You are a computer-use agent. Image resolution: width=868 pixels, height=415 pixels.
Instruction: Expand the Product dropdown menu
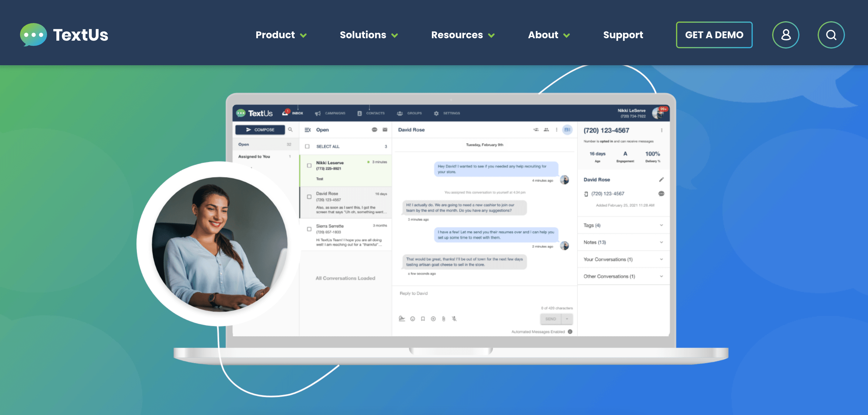(281, 35)
